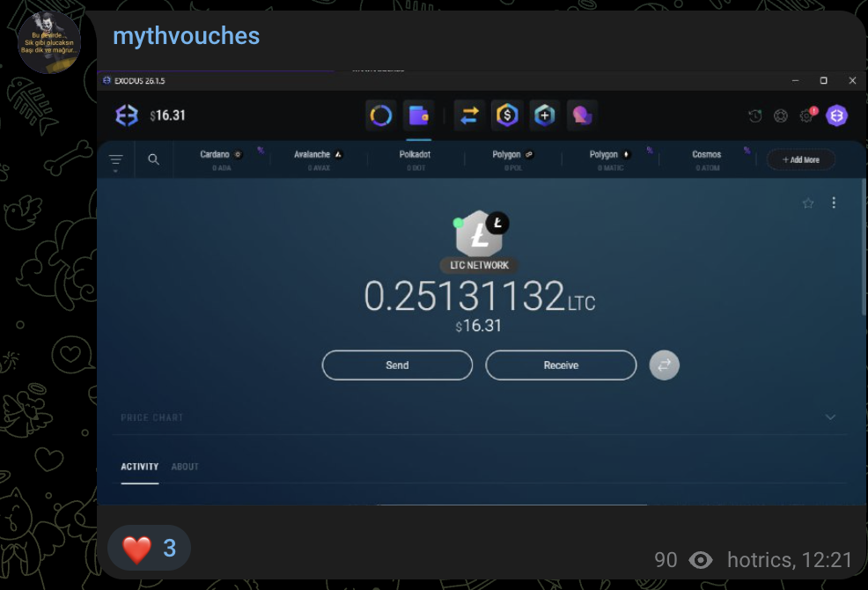This screenshot has width=868, height=590.
Task: Switch to the About tab
Action: [185, 467]
